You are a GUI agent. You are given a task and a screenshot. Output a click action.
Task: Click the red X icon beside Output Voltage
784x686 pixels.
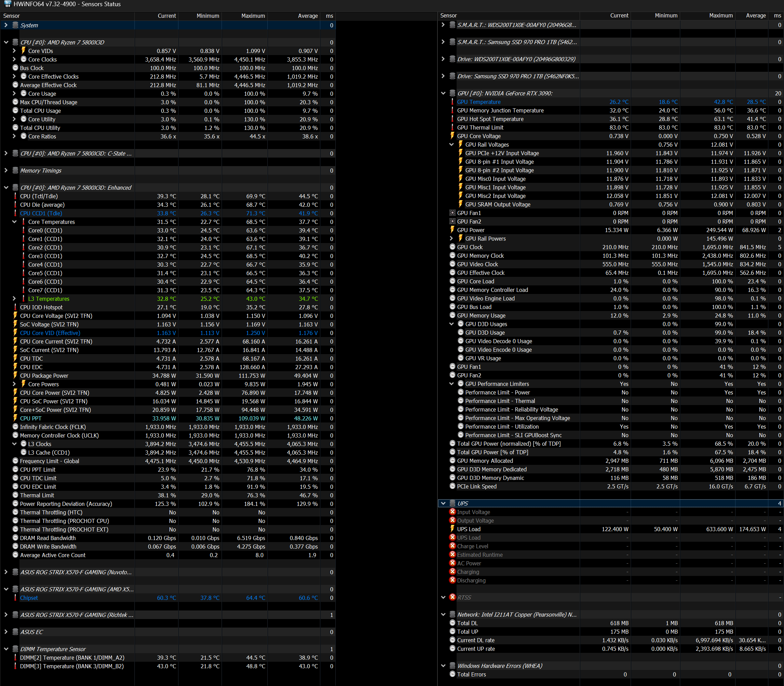(x=452, y=520)
